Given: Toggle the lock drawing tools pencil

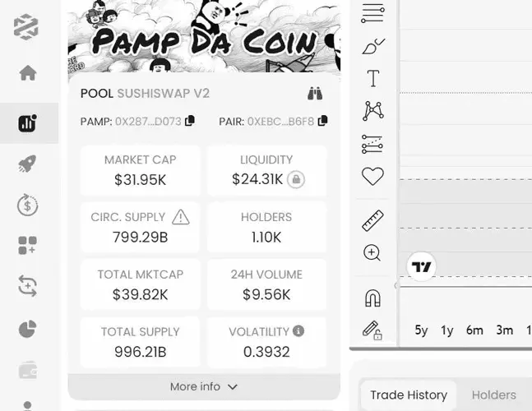Looking at the screenshot, I should [x=372, y=330].
